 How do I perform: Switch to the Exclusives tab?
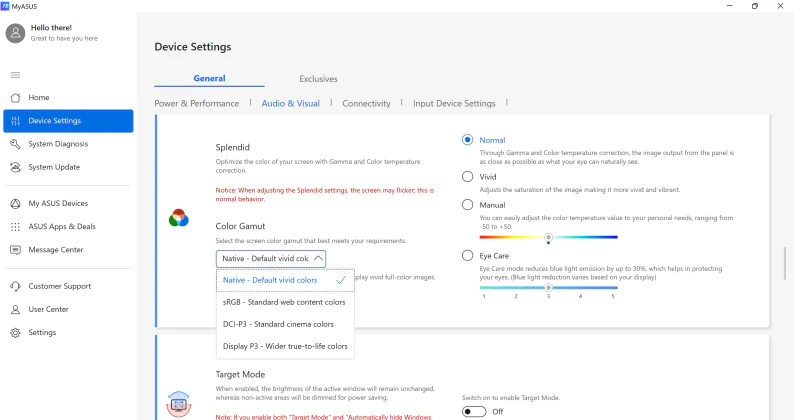coord(318,79)
